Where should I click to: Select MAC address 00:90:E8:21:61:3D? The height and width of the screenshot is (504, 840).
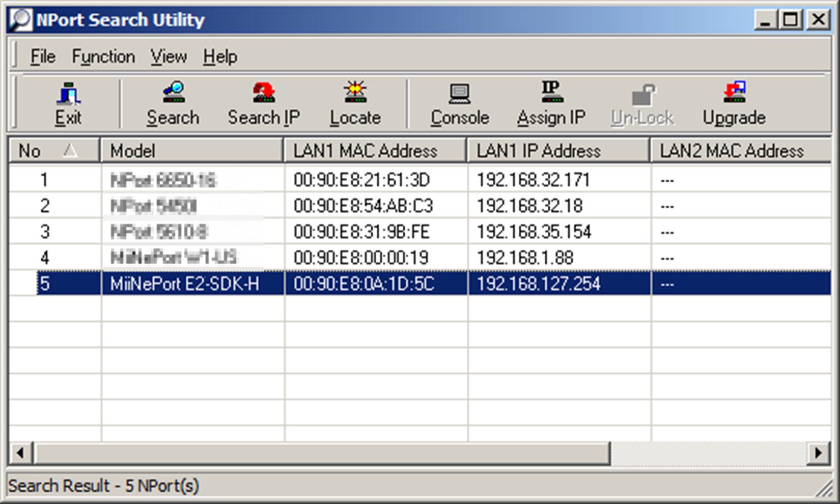362,180
